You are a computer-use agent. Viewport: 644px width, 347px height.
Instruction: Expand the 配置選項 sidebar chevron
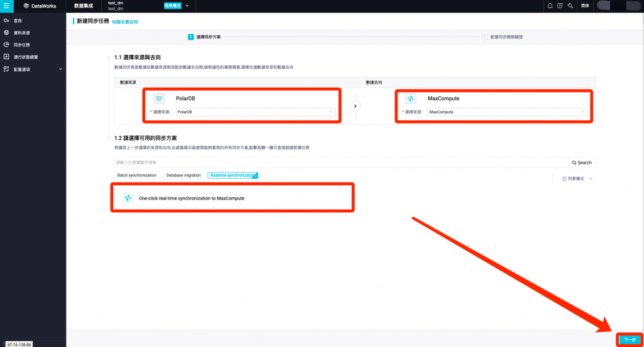(61, 69)
